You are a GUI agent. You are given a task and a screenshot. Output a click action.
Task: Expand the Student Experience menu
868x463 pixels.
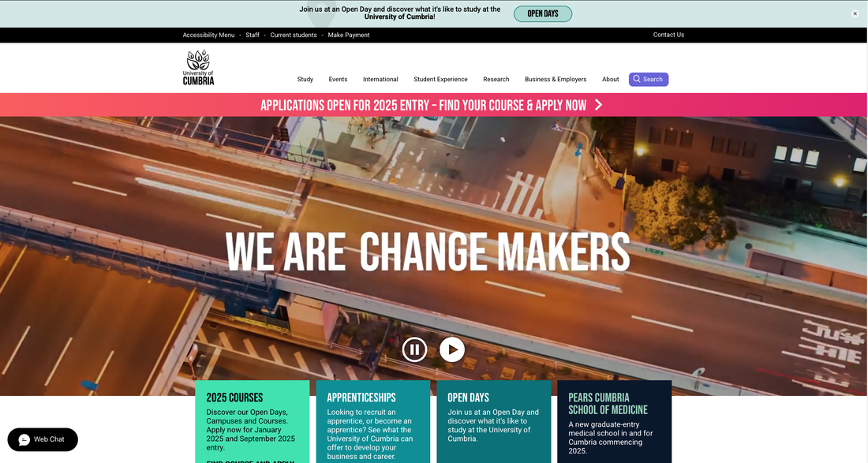pyautogui.click(x=440, y=79)
